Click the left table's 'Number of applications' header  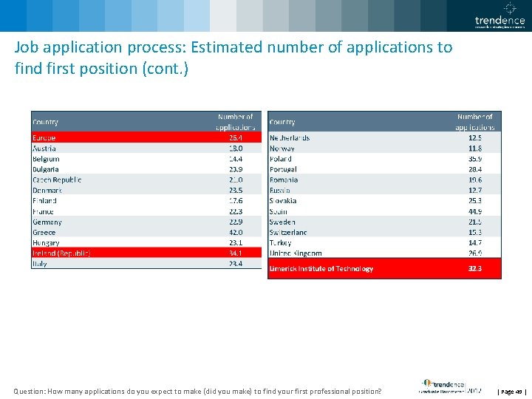(x=236, y=122)
